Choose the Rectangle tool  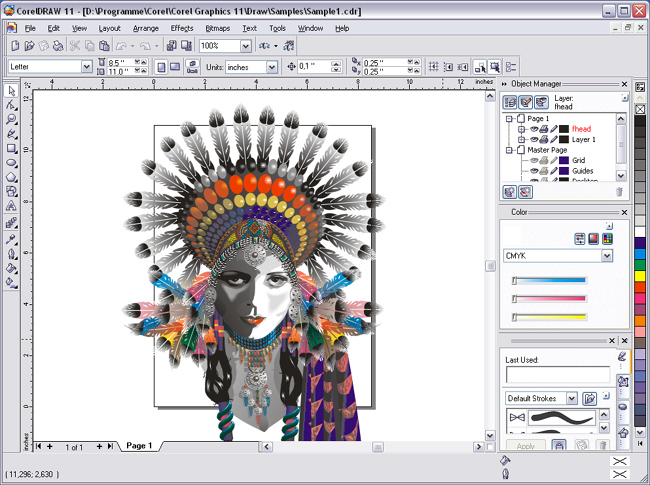[x=11, y=147]
